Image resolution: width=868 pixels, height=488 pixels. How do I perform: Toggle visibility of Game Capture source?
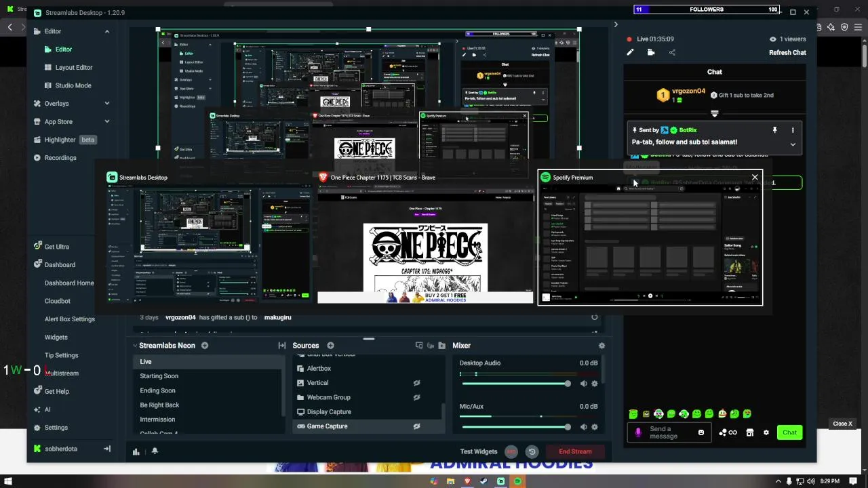pyautogui.click(x=417, y=426)
